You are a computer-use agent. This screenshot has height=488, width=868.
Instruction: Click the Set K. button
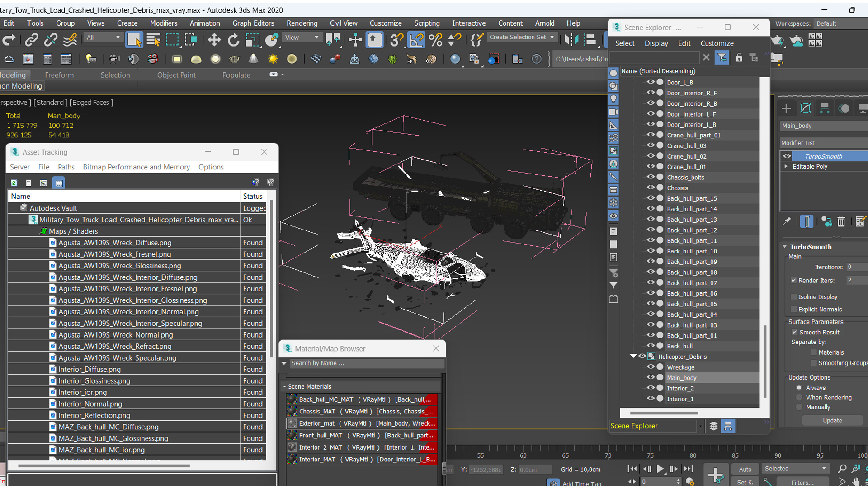pos(745,482)
